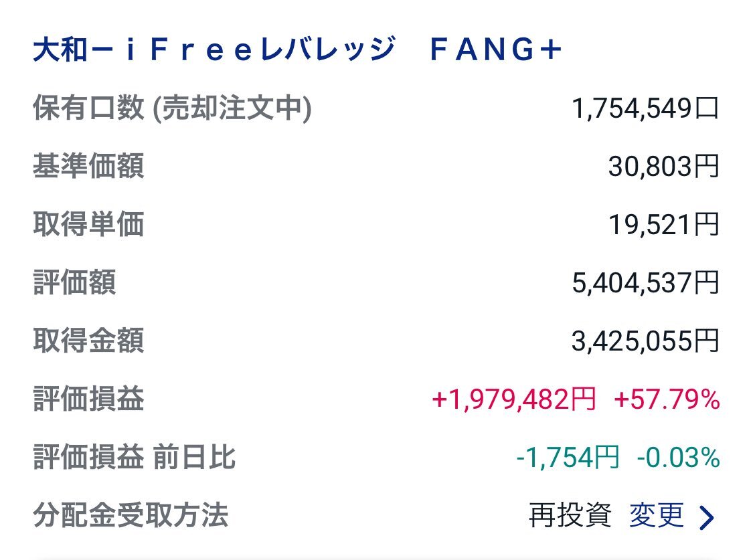The height and width of the screenshot is (560, 753).
Task: Click the +57.79% profit percentage
Action: point(667,399)
